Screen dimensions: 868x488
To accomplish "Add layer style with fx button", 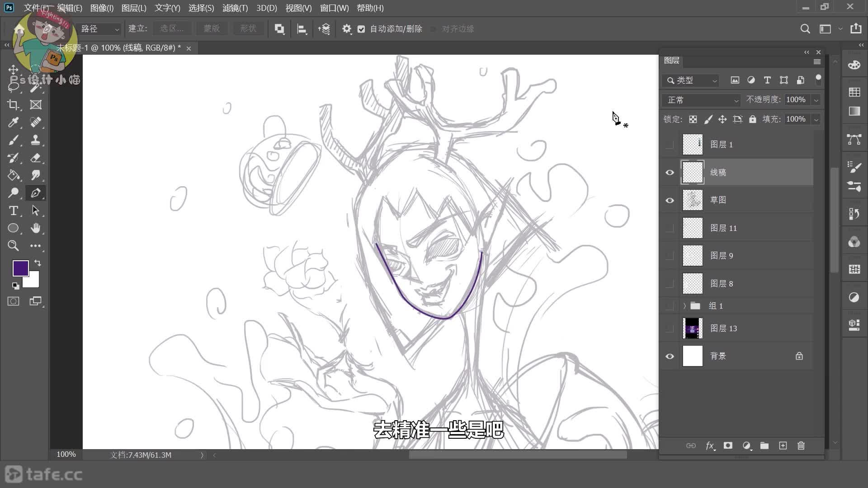I will point(710,446).
